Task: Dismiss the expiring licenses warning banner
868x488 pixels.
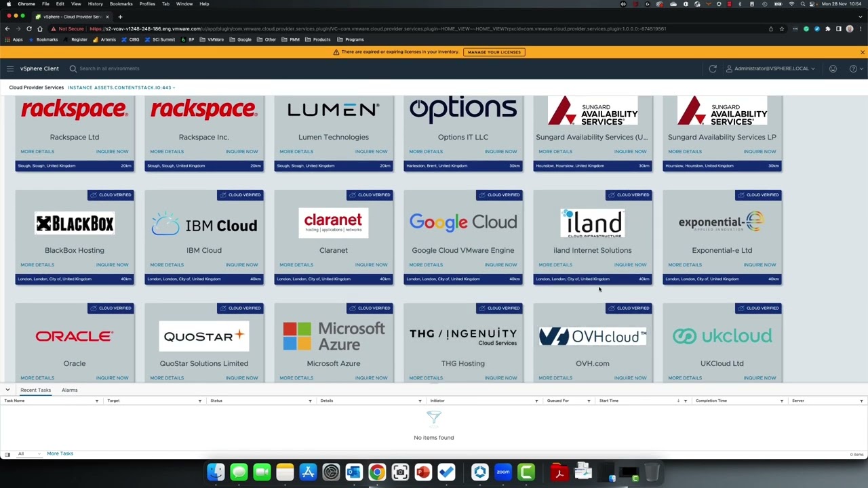Action: point(862,52)
